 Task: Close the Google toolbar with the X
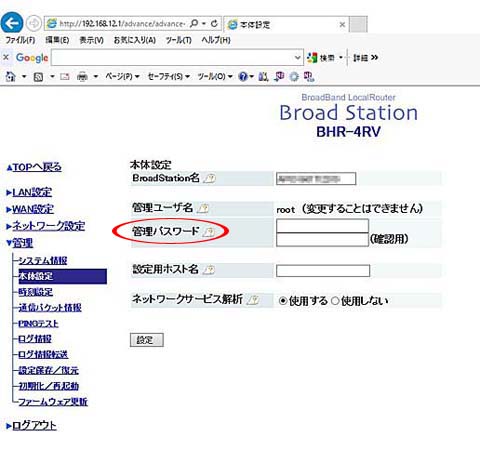(6, 57)
